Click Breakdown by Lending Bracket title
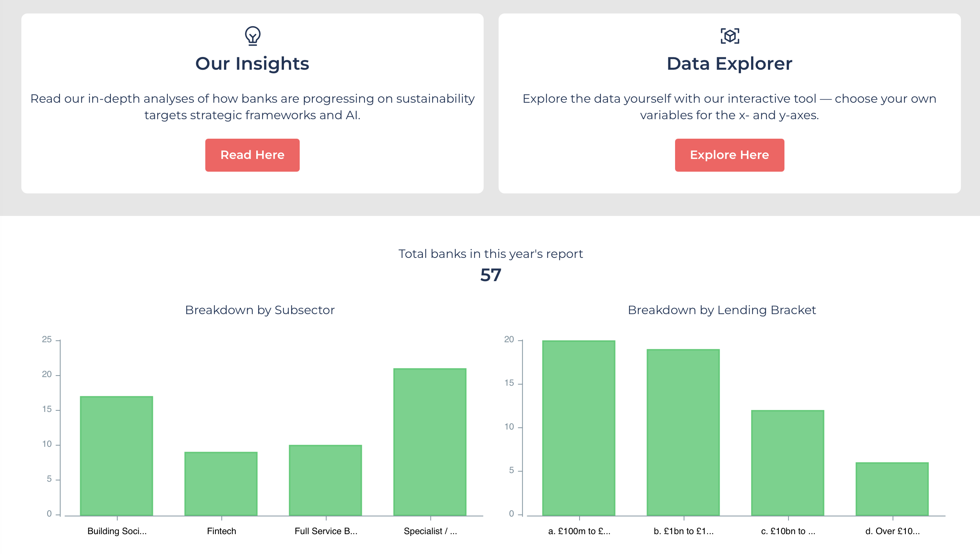This screenshot has width=980, height=554. pyautogui.click(x=722, y=310)
